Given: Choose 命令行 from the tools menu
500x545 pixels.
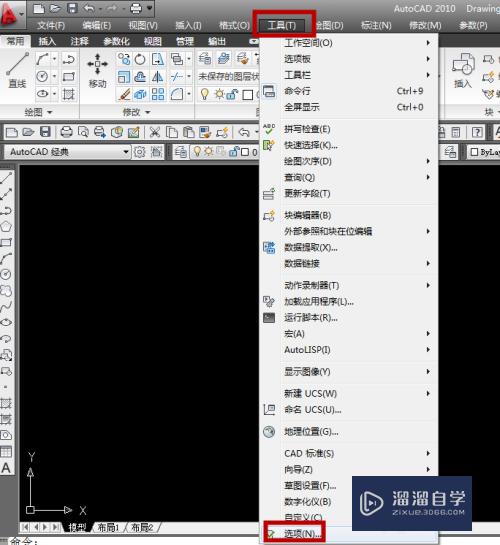Looking at the screenshot, I should coord(349,91).
